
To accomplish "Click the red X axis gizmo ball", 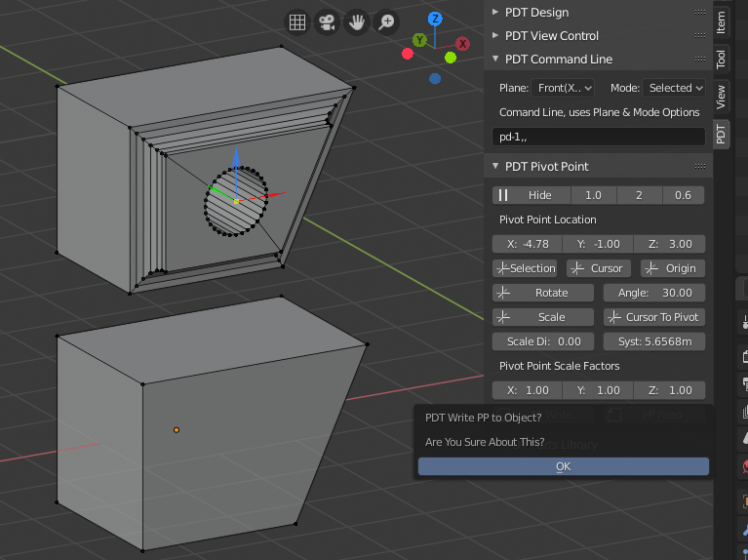I will [x=462, y=44].
